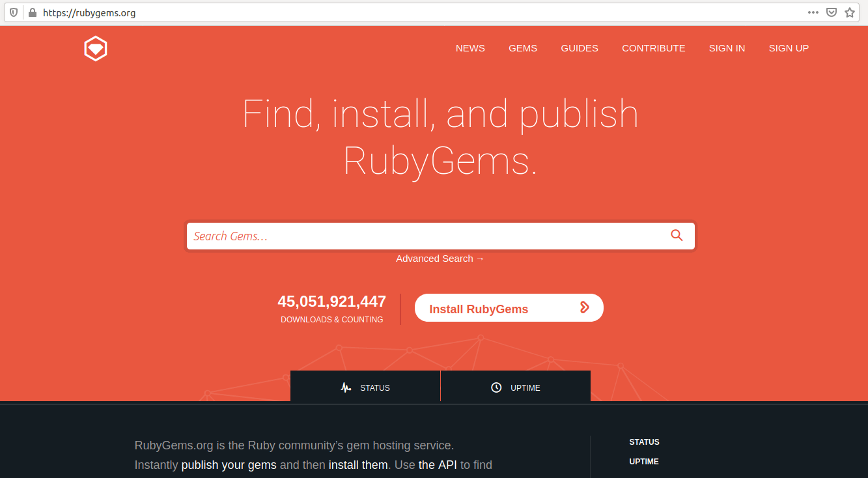Click the rubygems.org URL in address bar
The height and width of the screenshot is (478, 868).
(89, 12)
